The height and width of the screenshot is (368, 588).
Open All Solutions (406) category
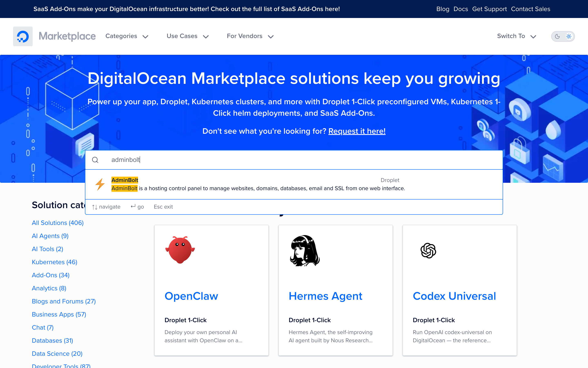point(58,223)
